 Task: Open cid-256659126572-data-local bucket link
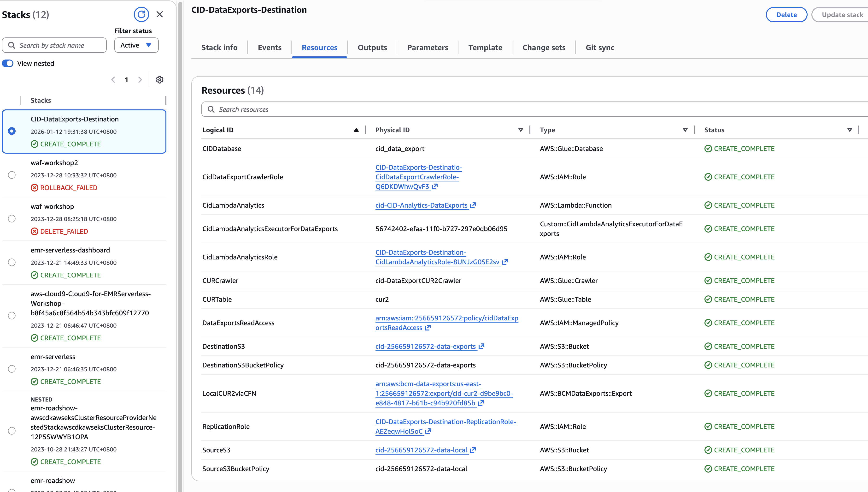click(421, 450)
